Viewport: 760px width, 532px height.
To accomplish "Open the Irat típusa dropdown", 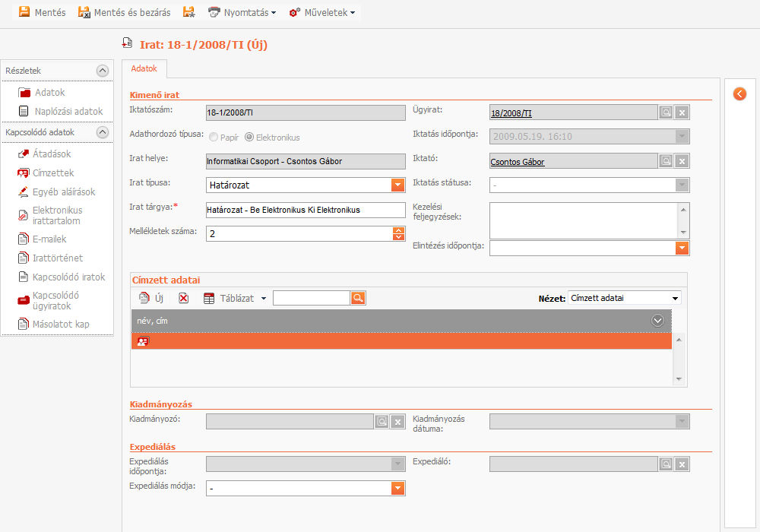I will click(397, 185).
